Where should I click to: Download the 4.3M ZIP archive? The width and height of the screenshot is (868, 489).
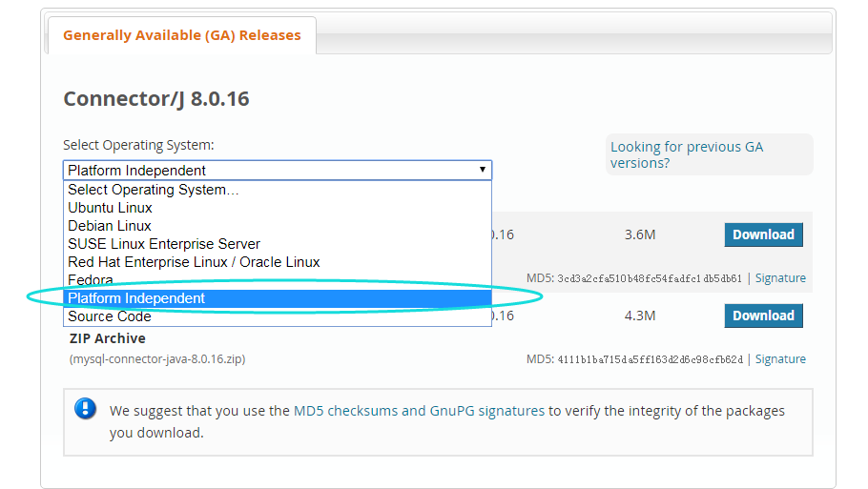click(763, 316)
